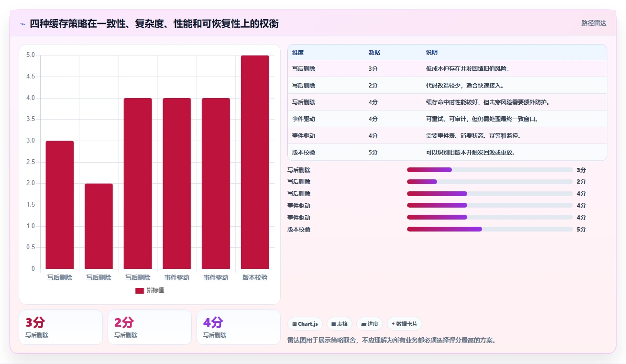
Task: Click the 指标值 legend text
Action: (x=155, y=290)
